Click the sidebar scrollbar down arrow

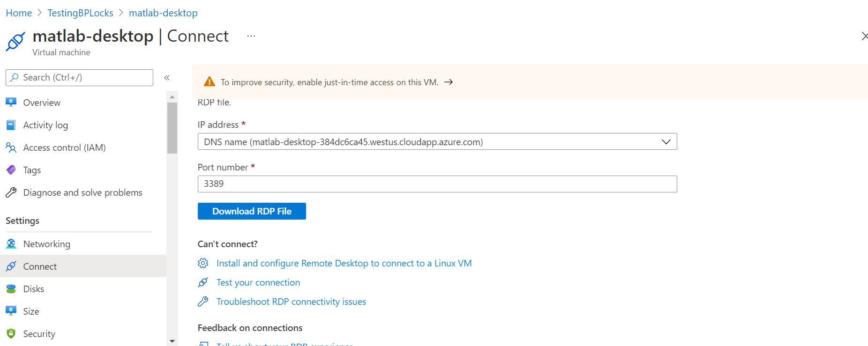[172, 341]
